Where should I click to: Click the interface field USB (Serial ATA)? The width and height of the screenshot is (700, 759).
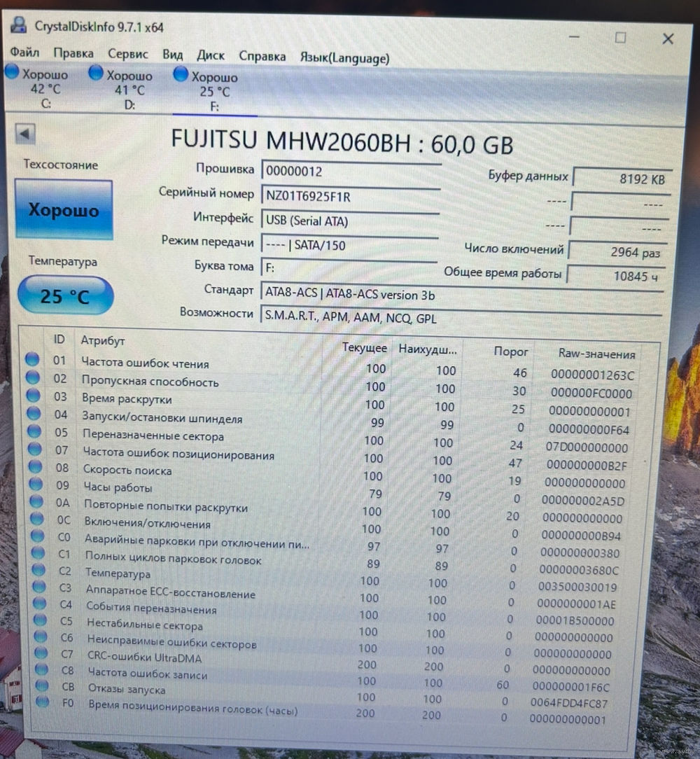click(x=349, y=221)
